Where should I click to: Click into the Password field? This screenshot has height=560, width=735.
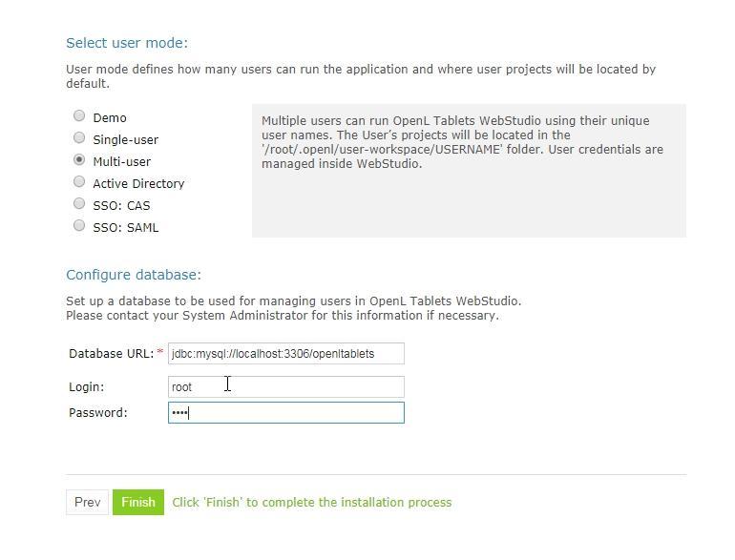click(x=286, y=413)
